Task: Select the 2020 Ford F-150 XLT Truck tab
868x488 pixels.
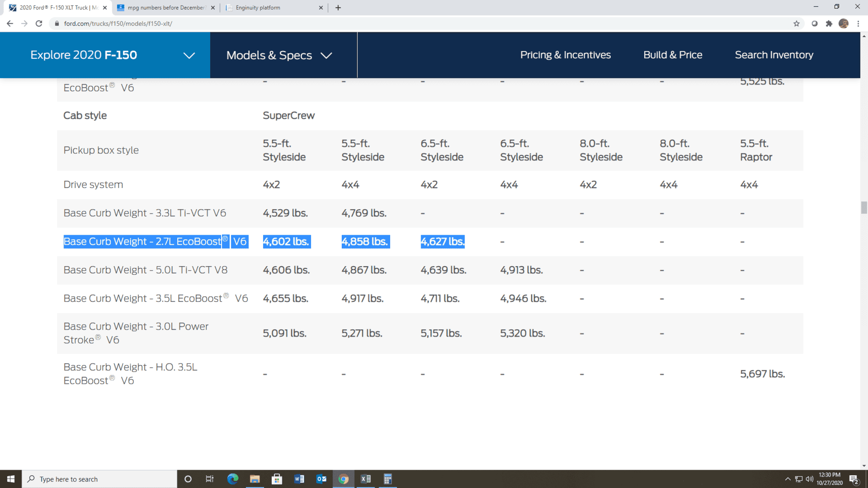Action: tap(57, 7)
